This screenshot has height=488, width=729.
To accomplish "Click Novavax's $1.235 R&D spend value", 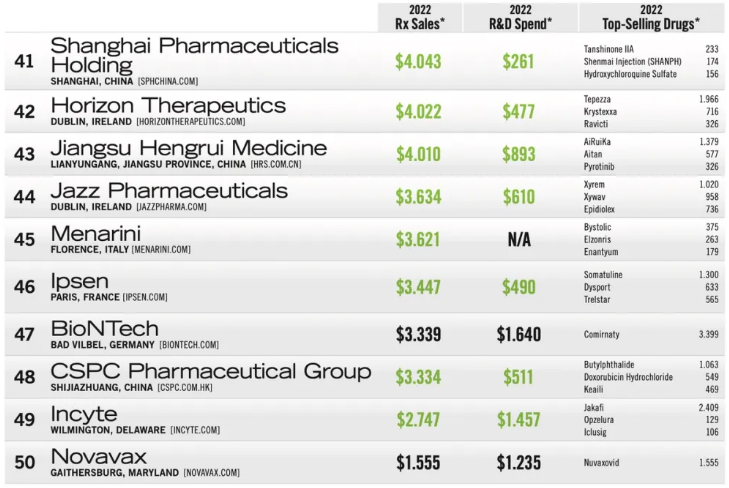I will point(518,462).
